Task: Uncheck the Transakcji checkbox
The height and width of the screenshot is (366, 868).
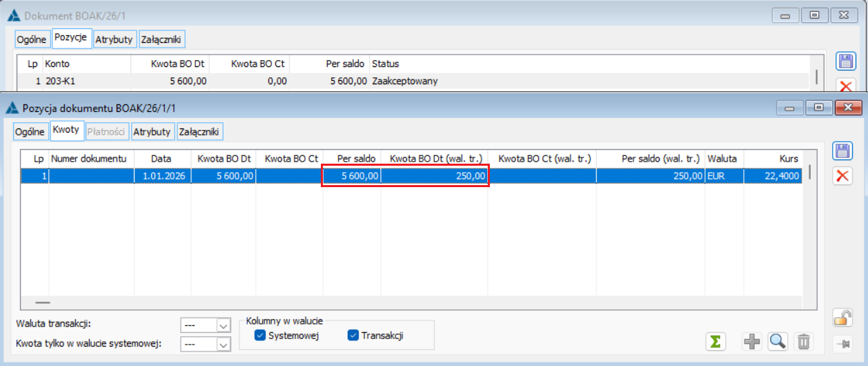Action: click(x=354, y=336)
